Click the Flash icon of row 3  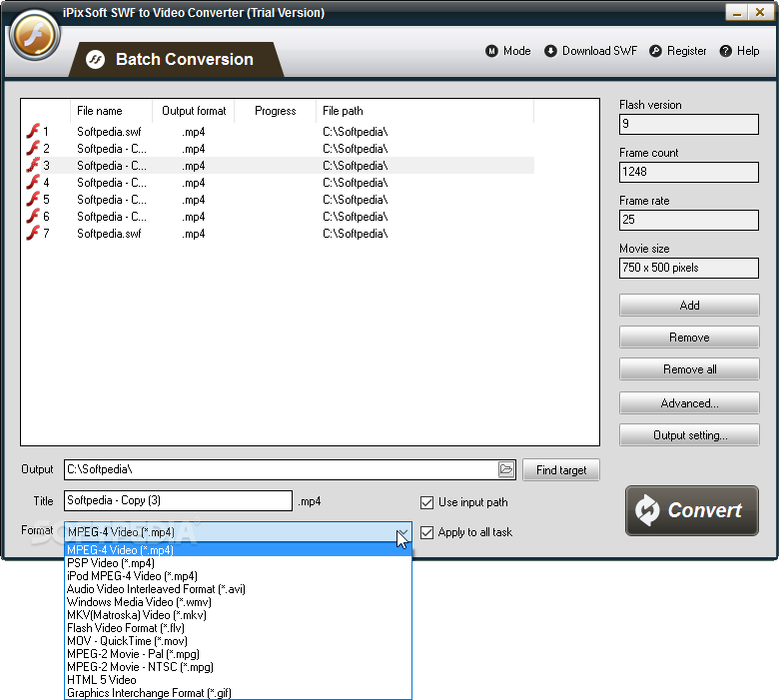click(33, 165)
